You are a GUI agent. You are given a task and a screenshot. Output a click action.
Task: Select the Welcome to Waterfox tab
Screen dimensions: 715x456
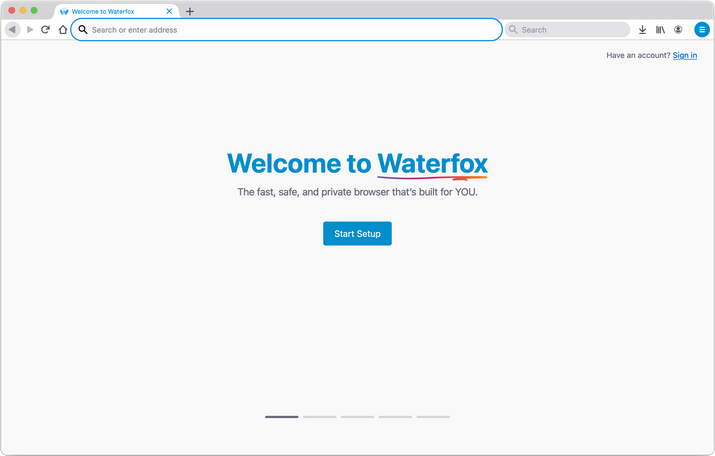point(117,11)
